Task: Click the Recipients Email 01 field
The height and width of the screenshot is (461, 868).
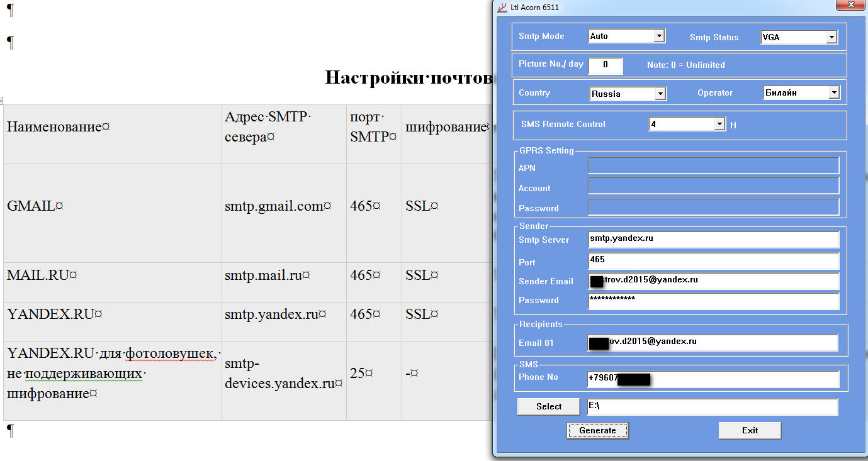Action: (x=713, y=343)
